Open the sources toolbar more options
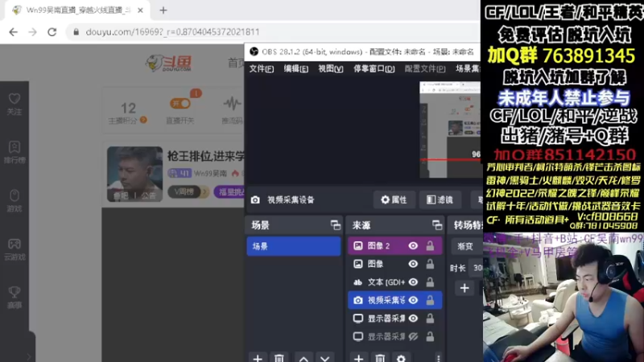Viewport: 644px width, 362px height. [x=438, y=358]
